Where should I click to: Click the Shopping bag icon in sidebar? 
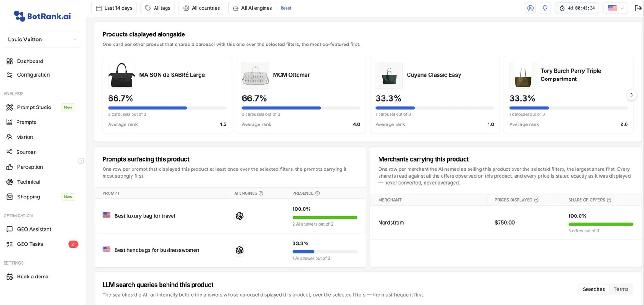(x=9, y=197)
